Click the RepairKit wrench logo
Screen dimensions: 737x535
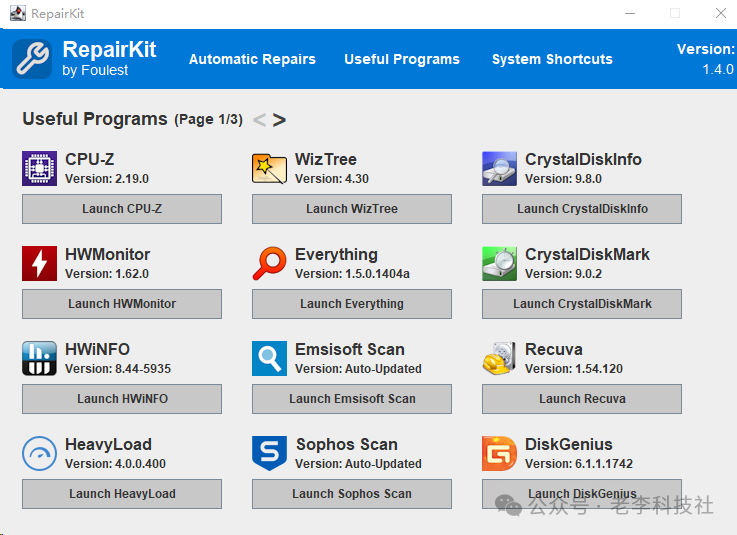click(32, 59)
